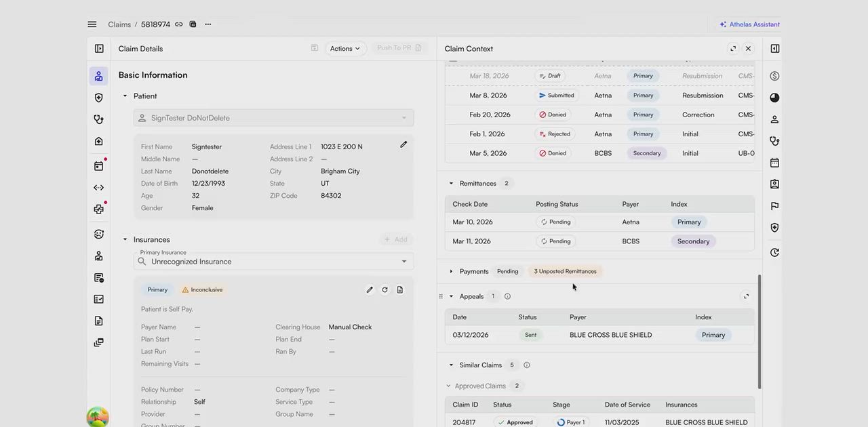Open the calendar icon with red dot in the left sidebar
Image resolution: width=868 pixels, height=427 pixels.
98,165
